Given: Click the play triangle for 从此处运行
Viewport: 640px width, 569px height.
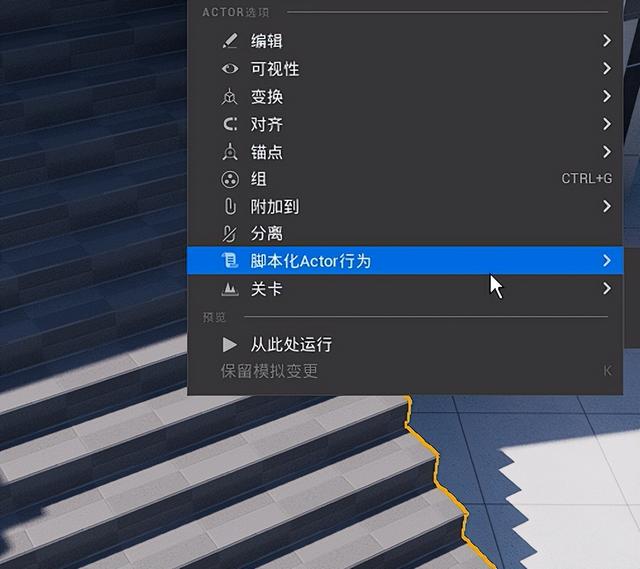Looking at the screenshot, I should click(x=229, y=345).
